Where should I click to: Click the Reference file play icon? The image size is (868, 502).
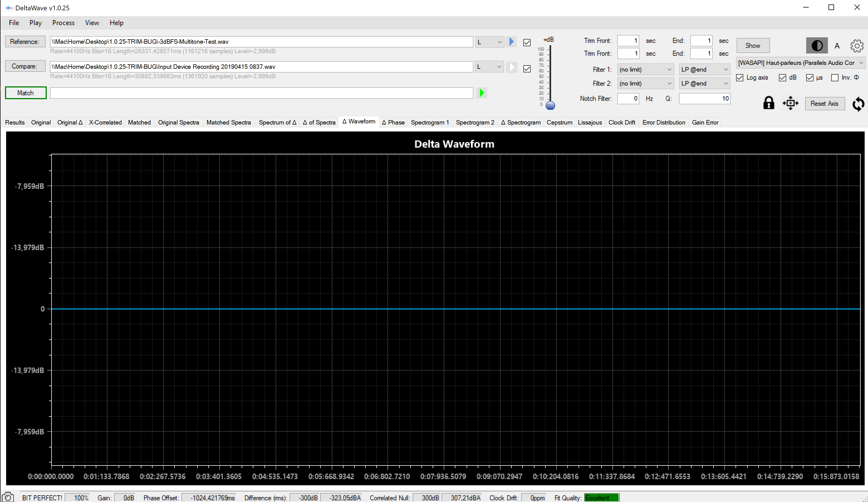512,42
